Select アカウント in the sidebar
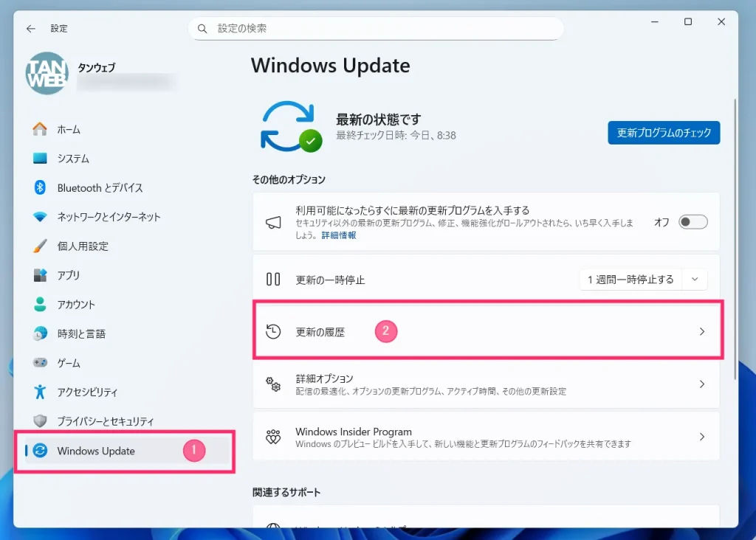756x540 pixels. coord(76,305)
